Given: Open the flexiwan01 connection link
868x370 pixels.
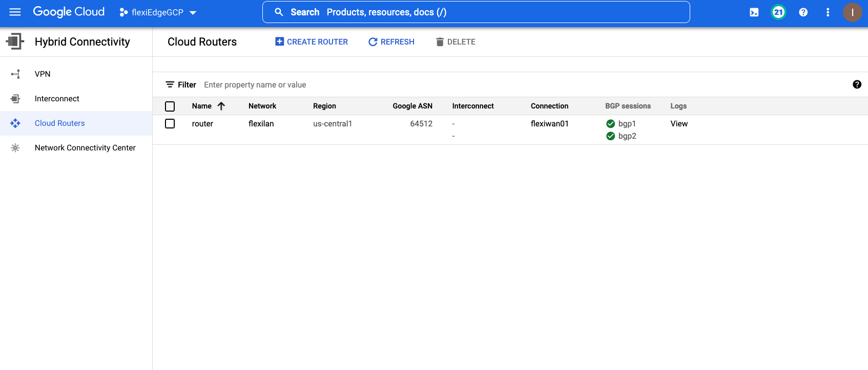Looking at the screenshot, I should pyautogui.click(x=550, y=124).
